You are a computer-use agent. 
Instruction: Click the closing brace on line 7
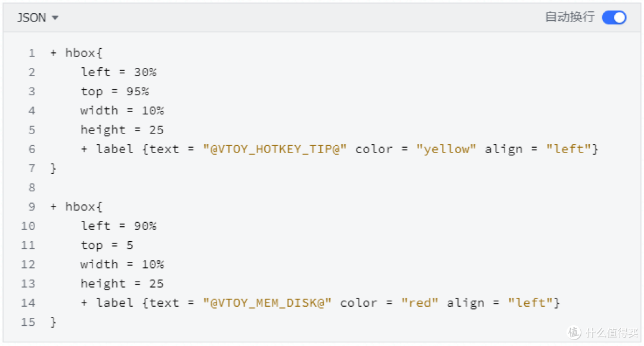[x=53, y=168]
